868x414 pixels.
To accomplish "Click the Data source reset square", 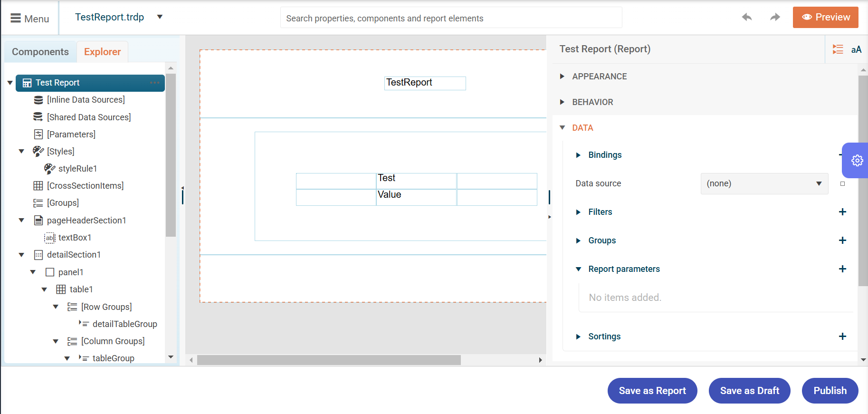I will tap(842, 184).
